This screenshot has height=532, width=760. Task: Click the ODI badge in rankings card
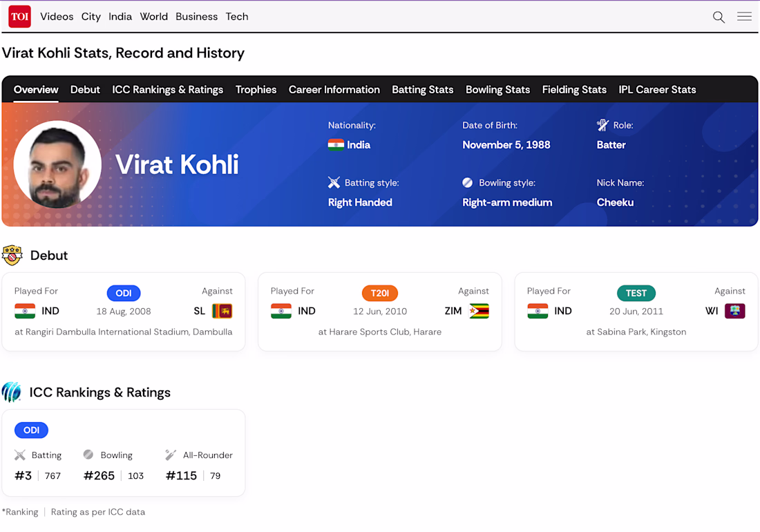point(32,430)
